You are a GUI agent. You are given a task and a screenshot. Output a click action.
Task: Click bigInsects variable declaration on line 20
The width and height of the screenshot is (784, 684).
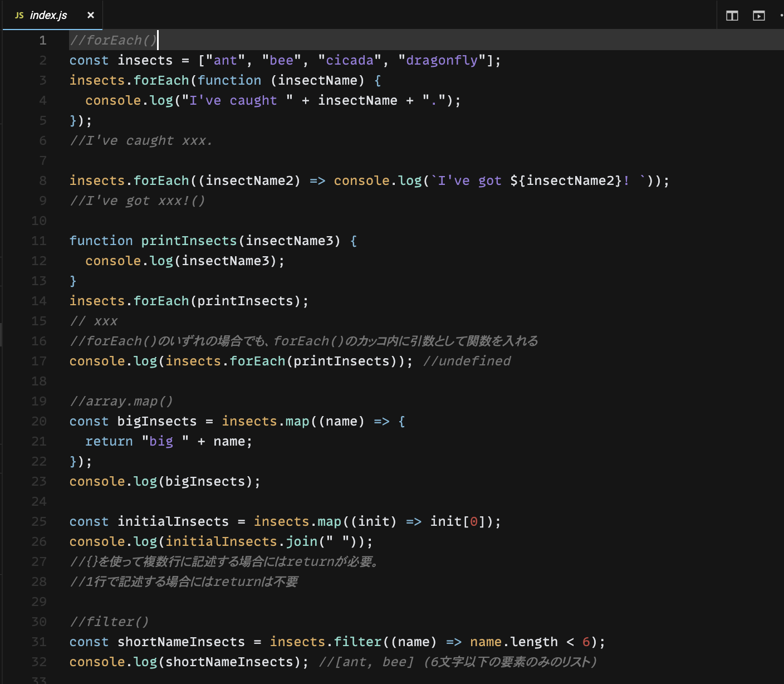click(157, 421)
